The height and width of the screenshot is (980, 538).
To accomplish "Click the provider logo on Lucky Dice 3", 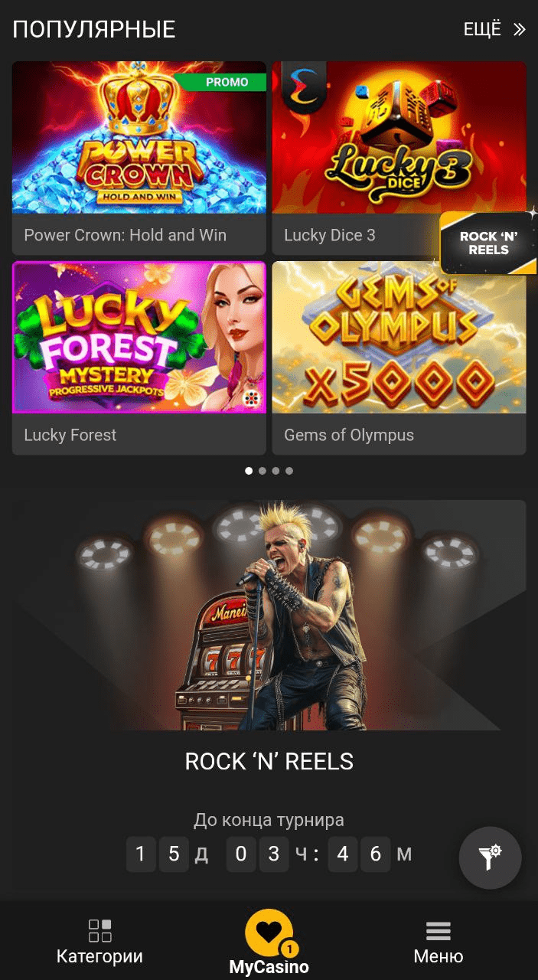I will pos(304,86).
